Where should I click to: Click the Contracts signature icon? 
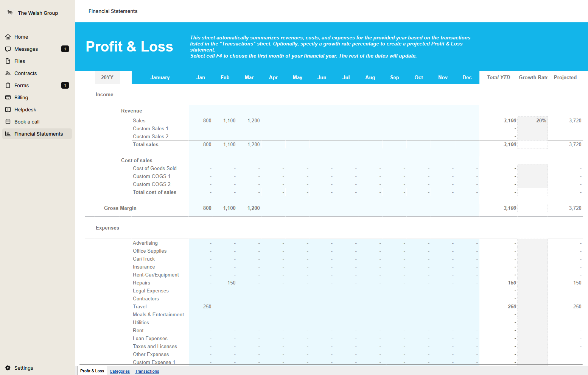pyautogui.click(x=8, y=73)
